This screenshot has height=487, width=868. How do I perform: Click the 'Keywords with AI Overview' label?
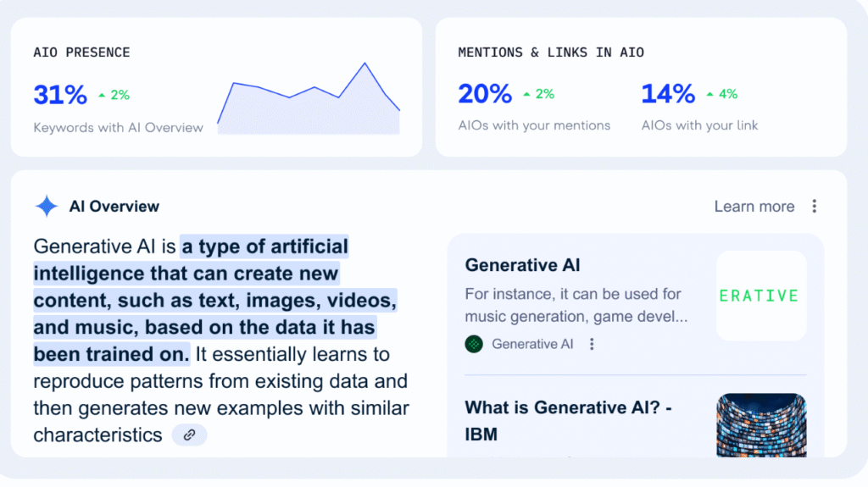tap(118, 128)
